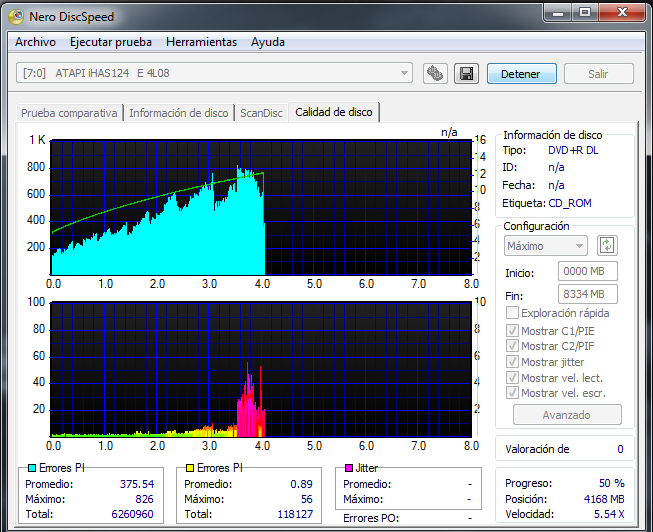
Task: Switch to the ScanDisc tab
Action: pyautogui.click(x=261, y=113)
